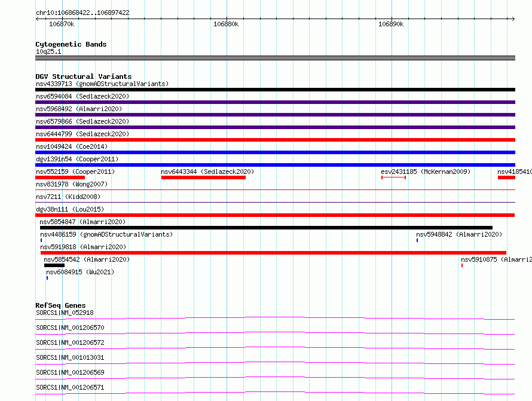Click the nsv5948842 (Almarri2020) label
The height and width of the screenshot is (401, 532).
click(x=459, y=234)
